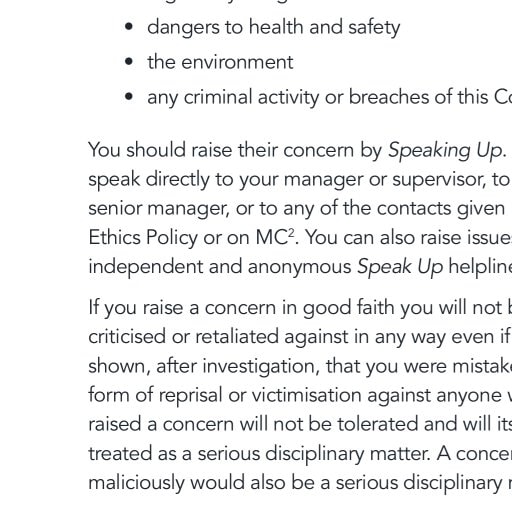This screenshot has height=512, width=512.
Task: Click the word "criticised"
Action: 127,336
